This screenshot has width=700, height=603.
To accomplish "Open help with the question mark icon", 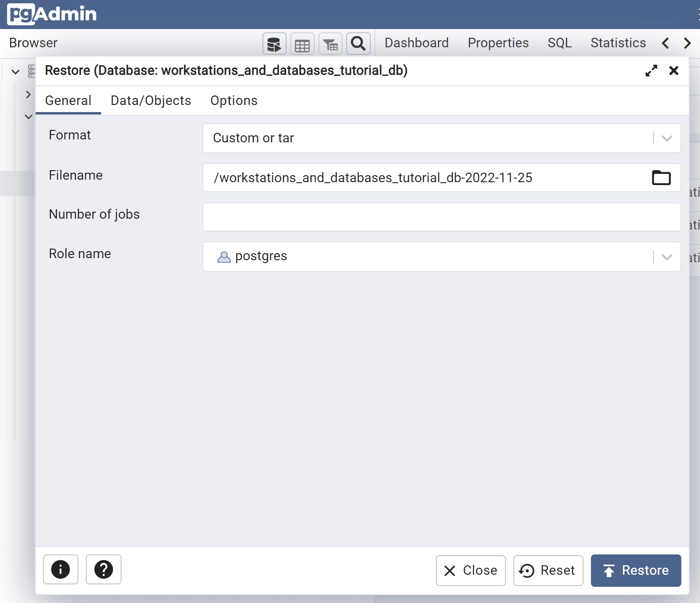I will pyautogui.click(x=104, y=569).
